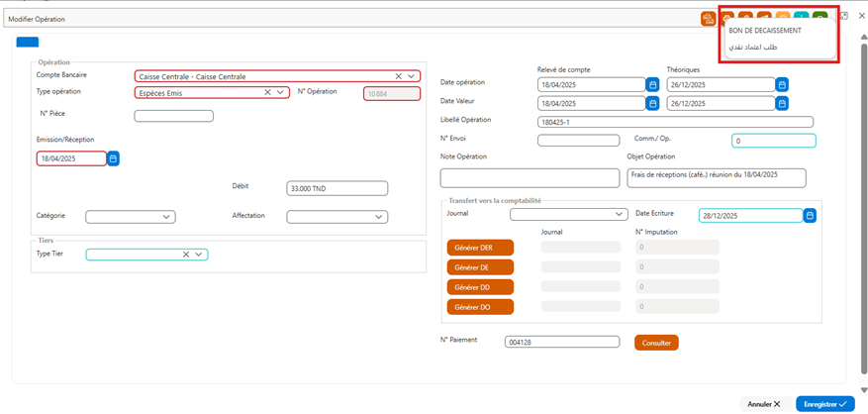
Task: Click the Note Opération text area
Action: click(x=530, y=178)
